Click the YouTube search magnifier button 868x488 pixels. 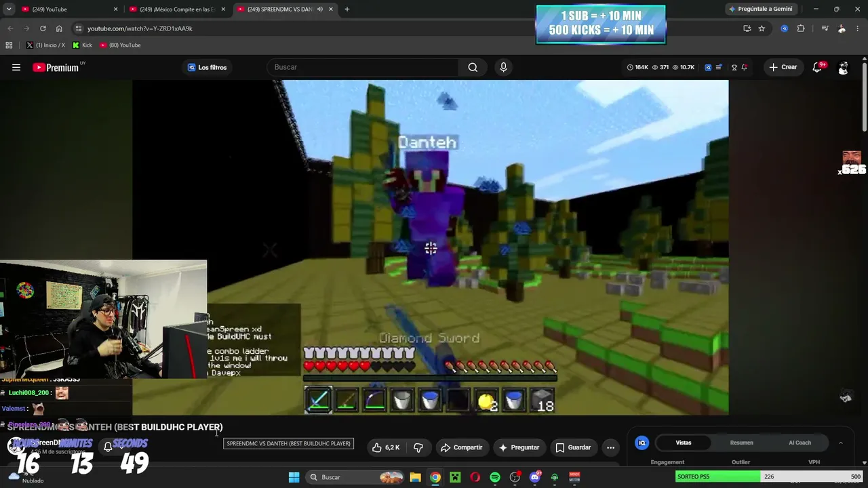(x=473, y=67)
